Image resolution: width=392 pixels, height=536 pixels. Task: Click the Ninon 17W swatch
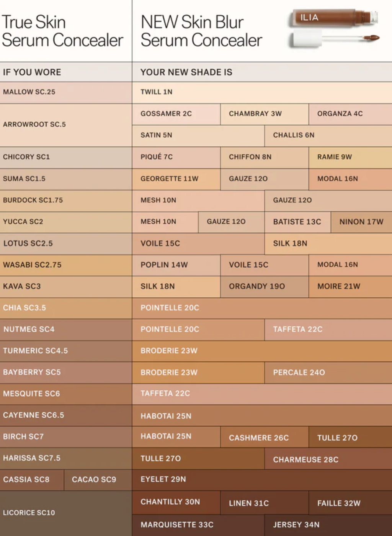[362, 222]
